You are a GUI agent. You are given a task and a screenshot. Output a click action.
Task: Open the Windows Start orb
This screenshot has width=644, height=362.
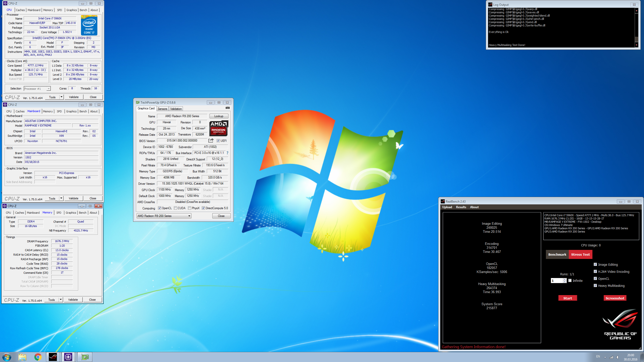7,357
